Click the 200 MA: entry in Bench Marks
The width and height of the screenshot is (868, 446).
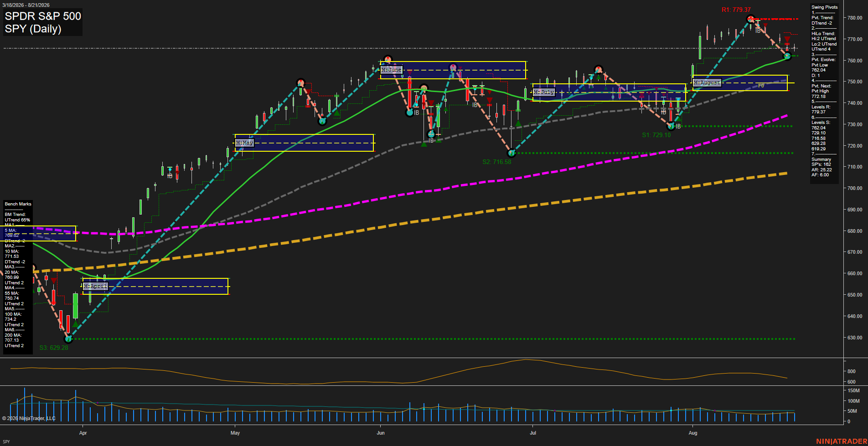coord(13,335)
